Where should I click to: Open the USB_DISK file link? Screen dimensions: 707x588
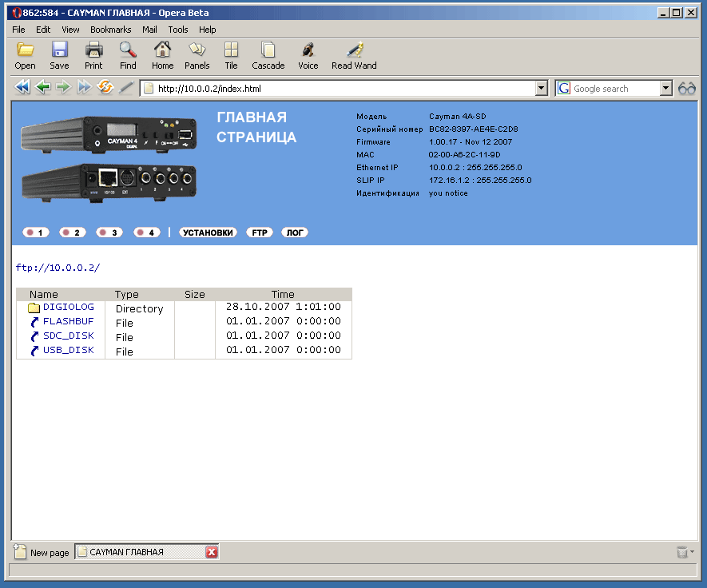[69, 351]
